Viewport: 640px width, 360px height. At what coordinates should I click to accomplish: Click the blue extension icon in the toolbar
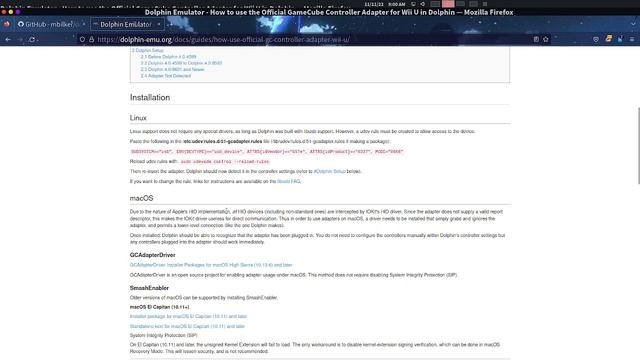[620, 39]
